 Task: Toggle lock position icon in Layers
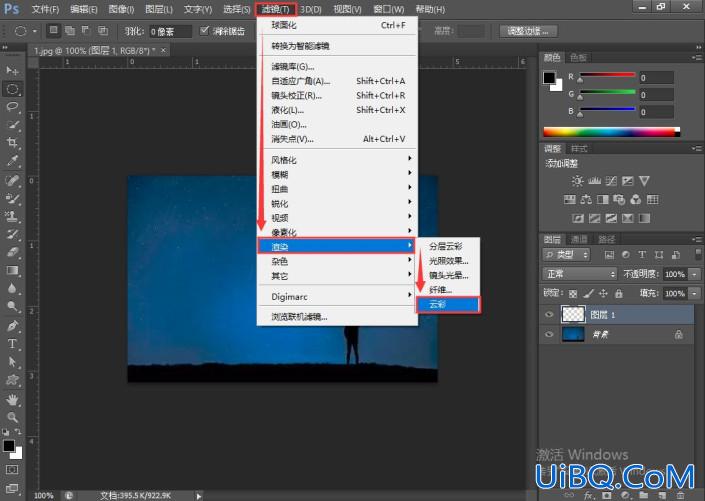(x=603, y=294)
